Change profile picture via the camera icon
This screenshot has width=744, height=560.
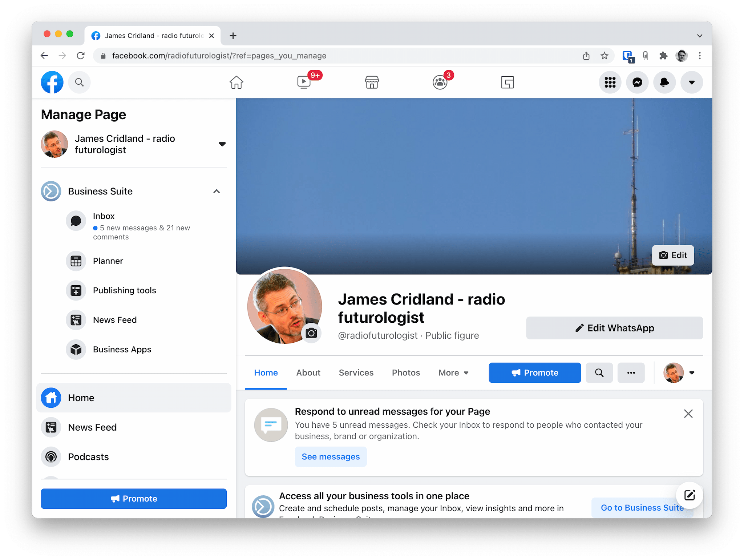pos(311,333)
